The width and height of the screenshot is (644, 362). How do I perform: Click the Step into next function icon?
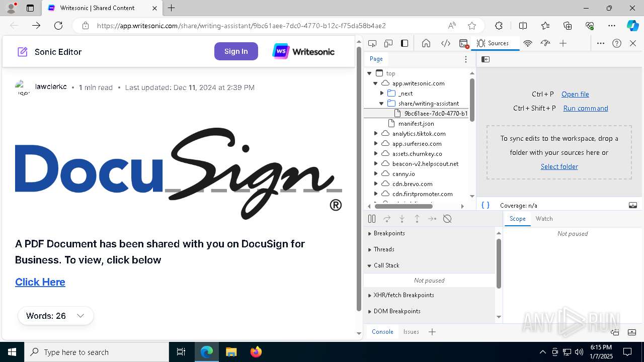pos(402,219)
